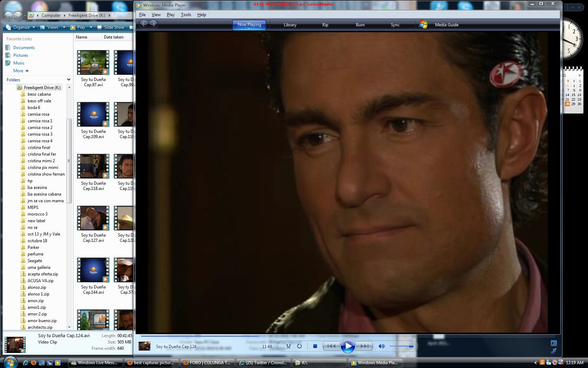
Task: Select the Soy tu Dueña Cap.127.avi thumbnail
Action: 93,218
